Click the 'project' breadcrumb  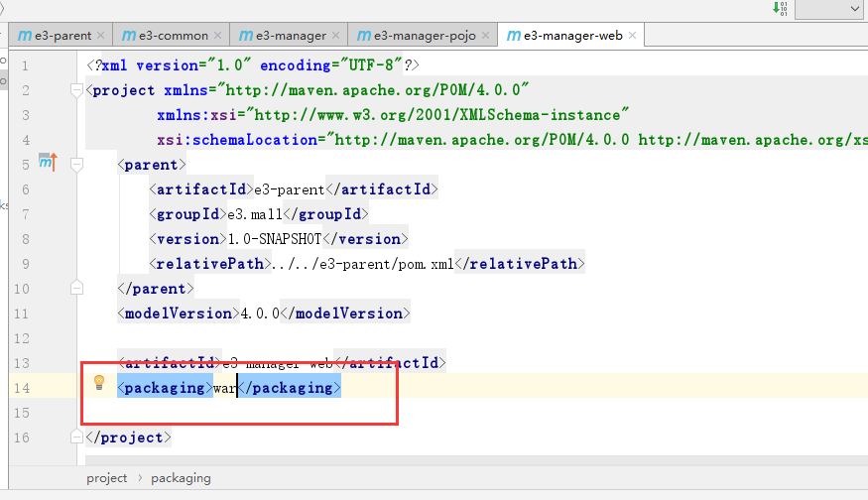coord(107,478)
